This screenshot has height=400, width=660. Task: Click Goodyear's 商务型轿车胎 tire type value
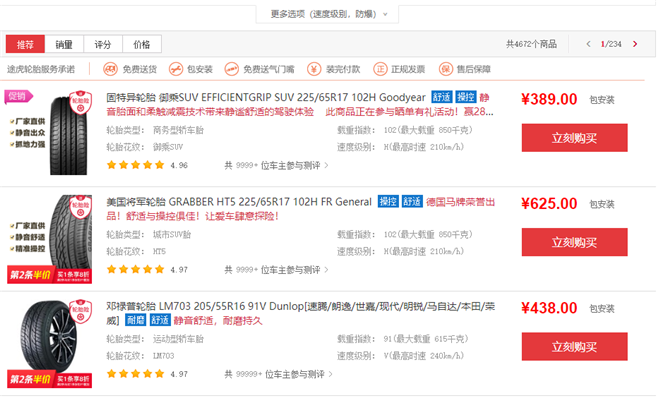[x=178, y=131]
